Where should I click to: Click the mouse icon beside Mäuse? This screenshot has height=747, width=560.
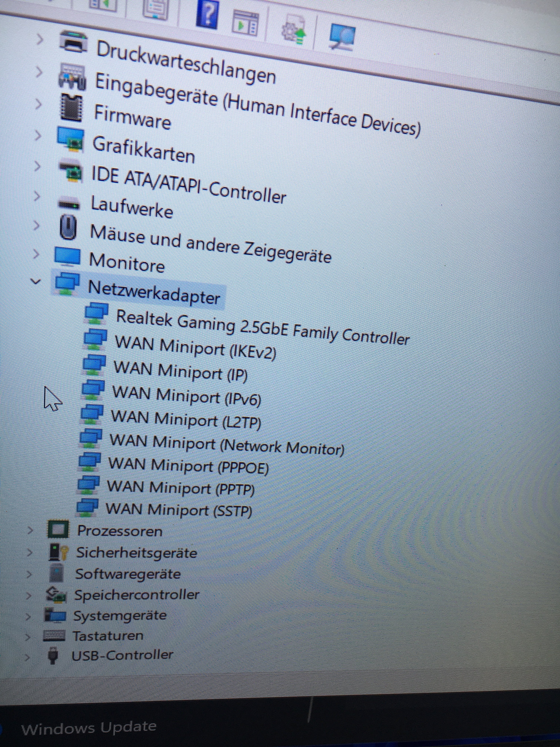[x=68, y=227]
